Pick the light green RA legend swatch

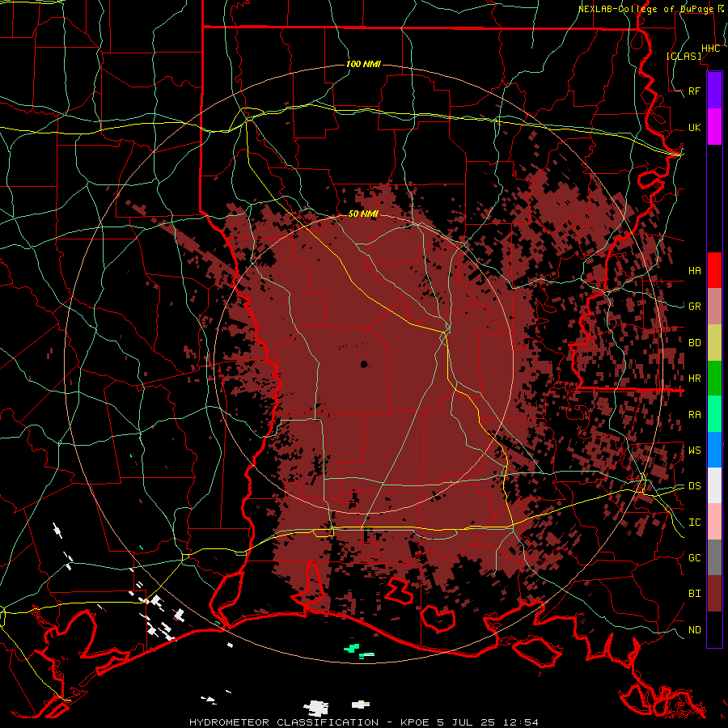714,414
